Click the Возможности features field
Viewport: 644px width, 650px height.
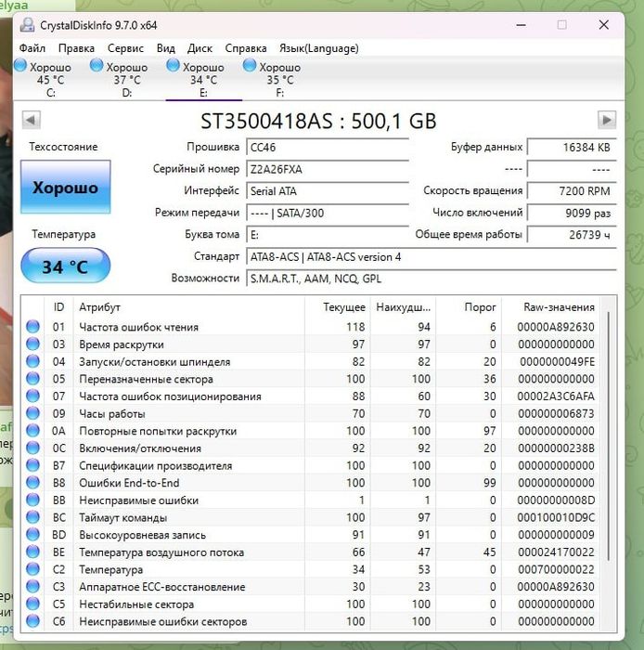pos(431,279)
